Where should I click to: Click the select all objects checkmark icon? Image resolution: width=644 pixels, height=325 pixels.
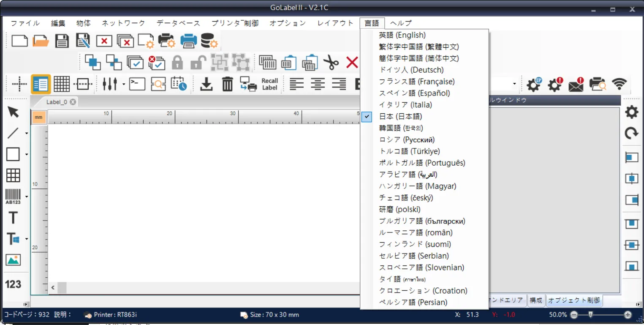pyautogui.click(x=135, y=63)
